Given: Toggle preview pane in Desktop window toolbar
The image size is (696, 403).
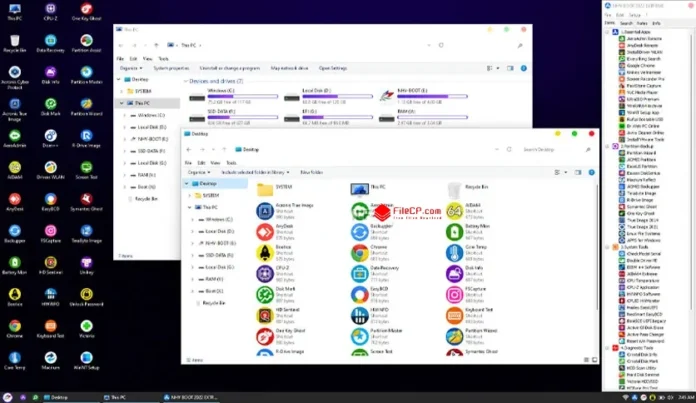Looking at the screenshot, I should (x=577, y=172).
